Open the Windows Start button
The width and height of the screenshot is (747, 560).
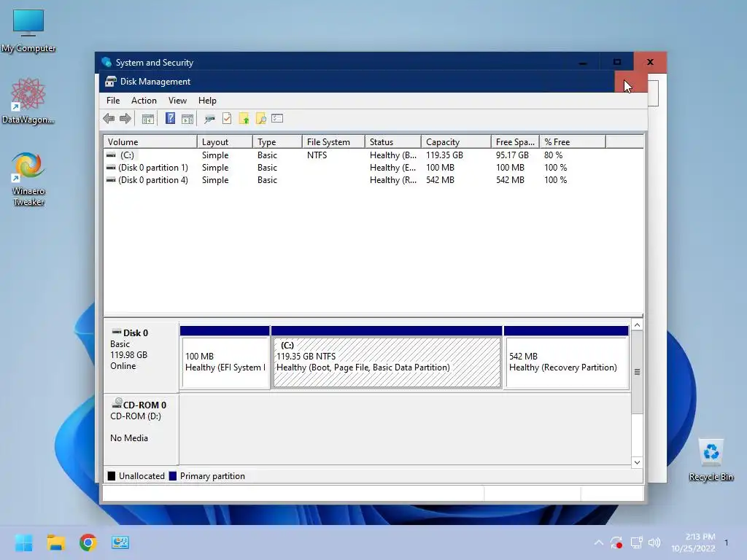pos(23,542)
